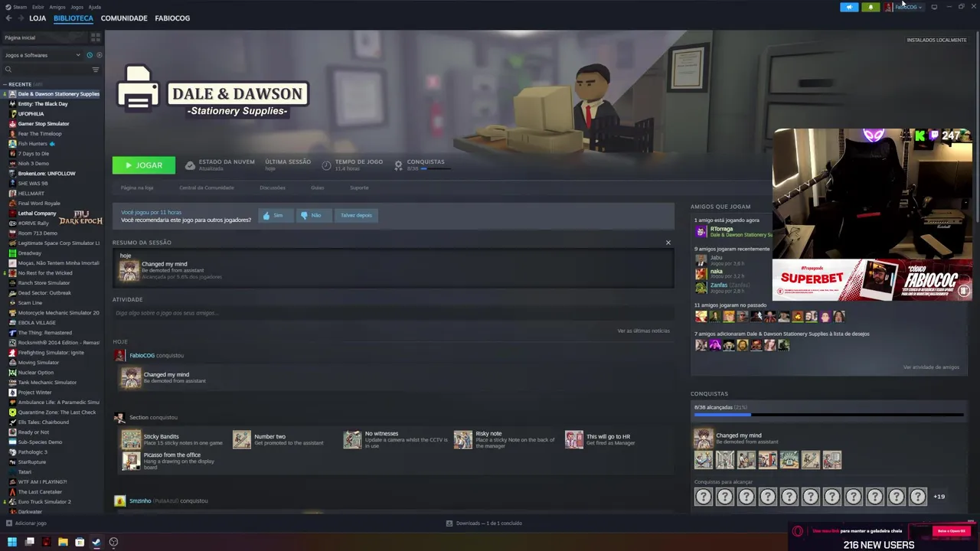Open the blue announcements megaphone icon
The image size is (980, 551).
849,7
